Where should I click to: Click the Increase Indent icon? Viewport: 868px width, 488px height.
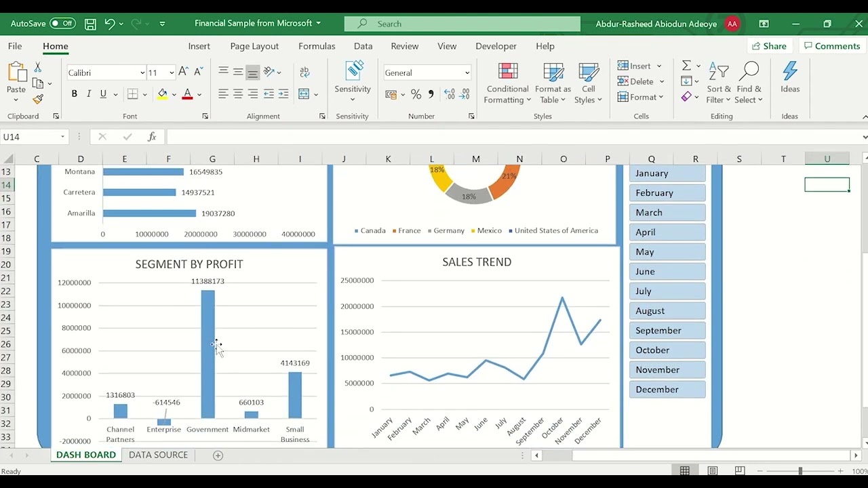(x=283, y=94)
